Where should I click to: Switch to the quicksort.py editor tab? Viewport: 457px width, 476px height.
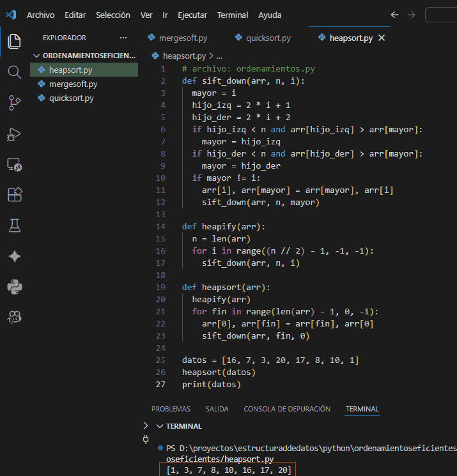pos(268,38)
